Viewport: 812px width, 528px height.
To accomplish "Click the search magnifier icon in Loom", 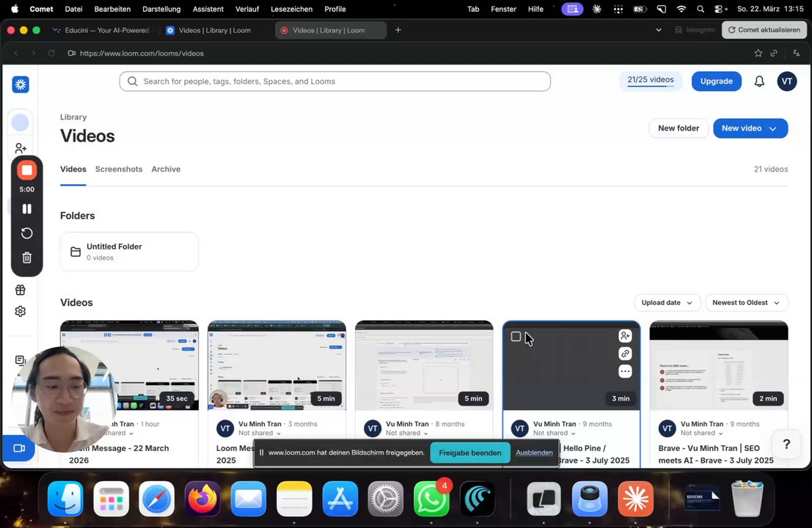I will click(x=133, y=81).
